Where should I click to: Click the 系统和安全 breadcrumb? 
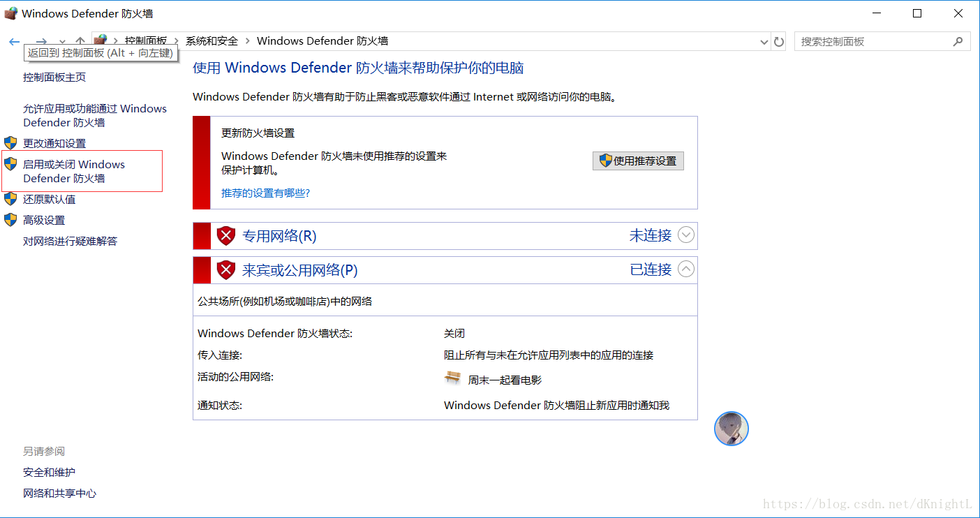(211, 41)
